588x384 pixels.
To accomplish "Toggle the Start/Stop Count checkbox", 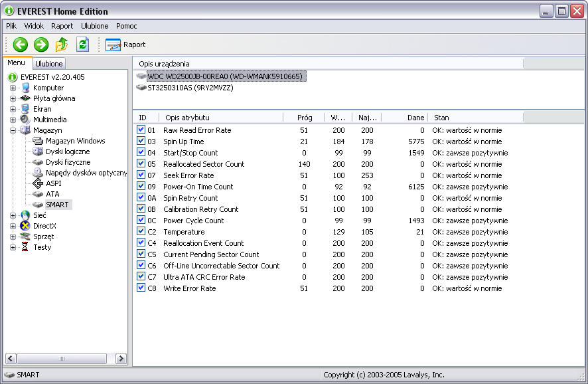I will click(x=141, y=152).
